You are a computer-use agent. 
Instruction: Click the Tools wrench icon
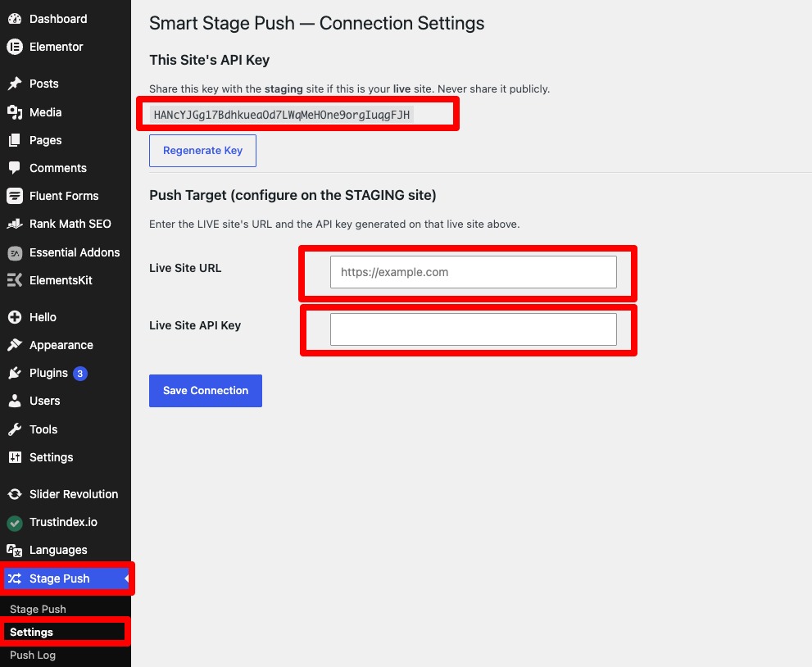click(15, 429)
